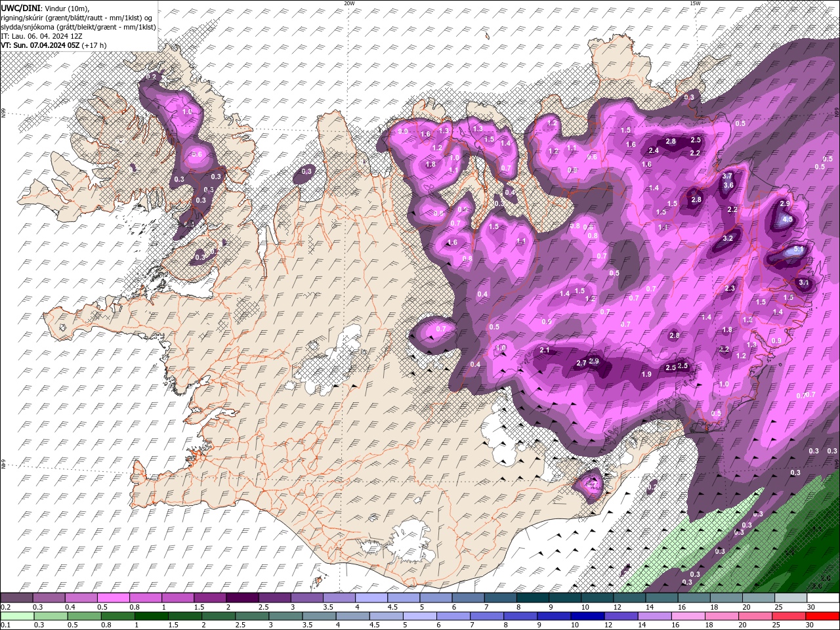840x630 pixels.
Task: Click the 'UWC/DINI' title text
Action: (21, 7)
